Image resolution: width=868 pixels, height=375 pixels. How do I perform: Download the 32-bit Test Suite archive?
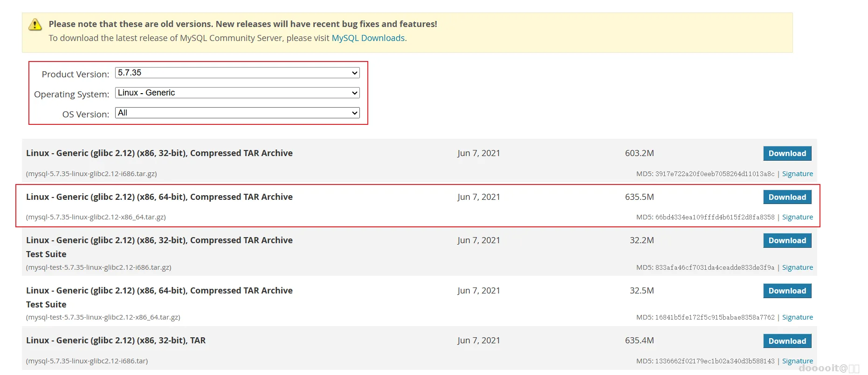point(787,241)
